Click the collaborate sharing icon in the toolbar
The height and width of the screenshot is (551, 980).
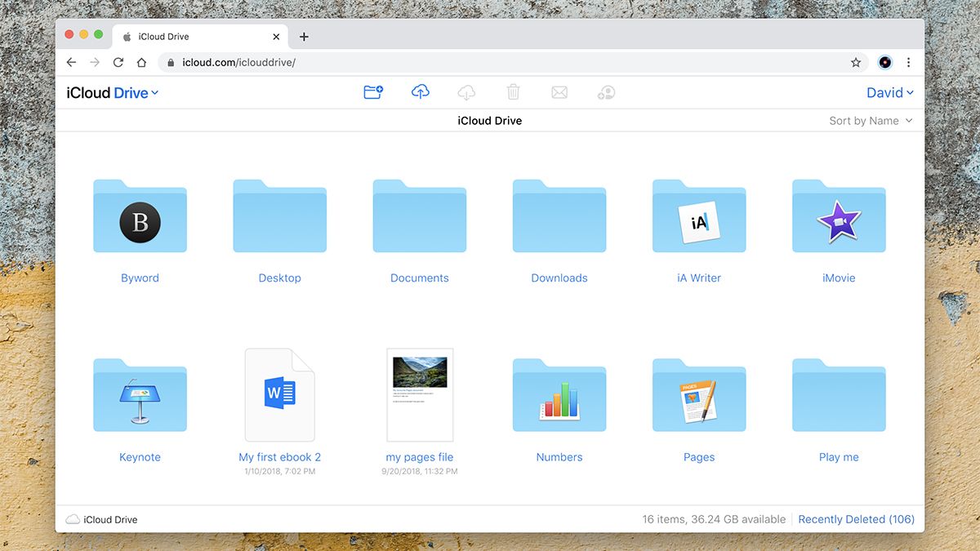(606, 92)
